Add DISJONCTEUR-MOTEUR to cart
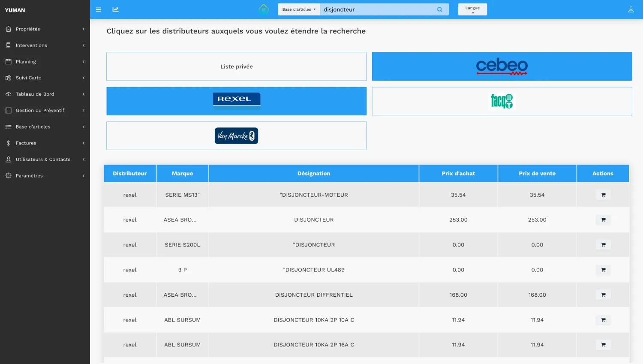Viewport: 643px width, 364px height. point(603,195)
